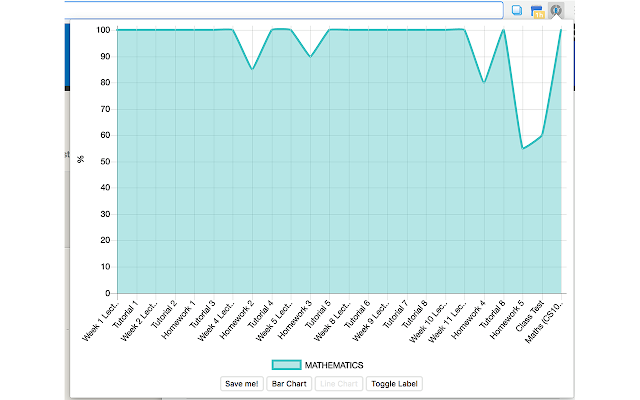640x400 pixels.
Task: Click the greyed-out Line Chart button
Action: [x=339, y=384]
